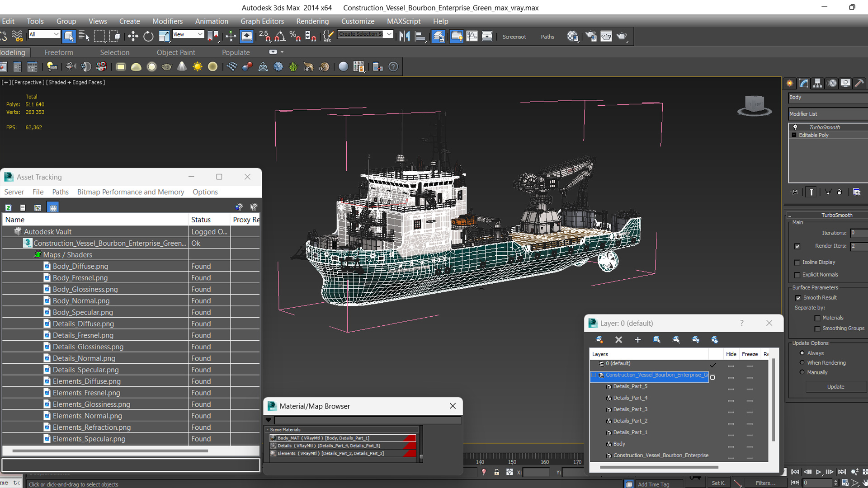Click Set K. button
868x488 pixels.
718,483
